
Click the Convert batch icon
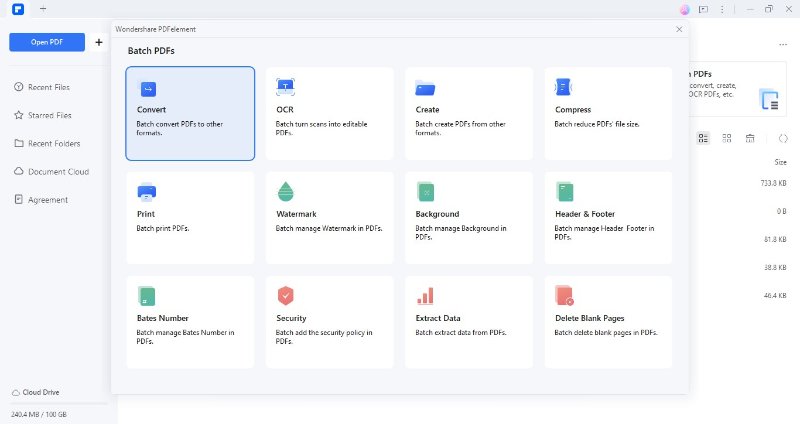(x=148, y=89)
